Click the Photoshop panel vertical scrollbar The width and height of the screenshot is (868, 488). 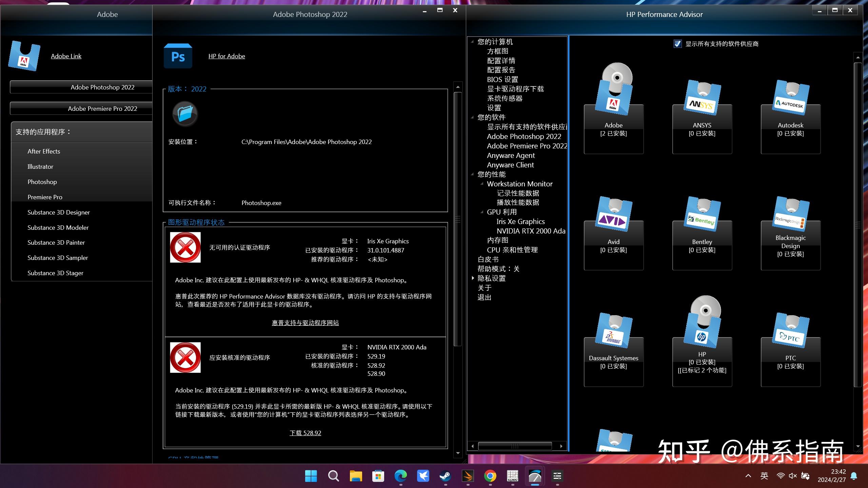(x=458, y=219)
